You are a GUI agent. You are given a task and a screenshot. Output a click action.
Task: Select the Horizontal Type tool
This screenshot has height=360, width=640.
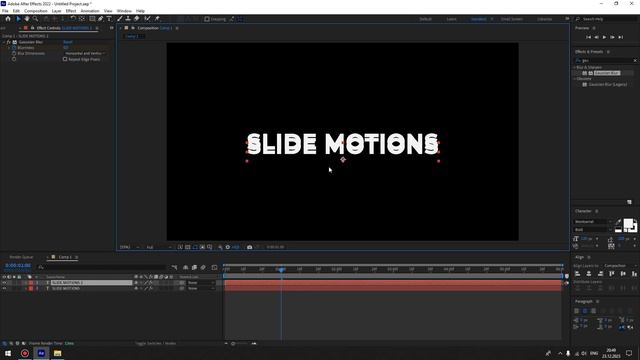pyautogui.click(x=109, y=19)
